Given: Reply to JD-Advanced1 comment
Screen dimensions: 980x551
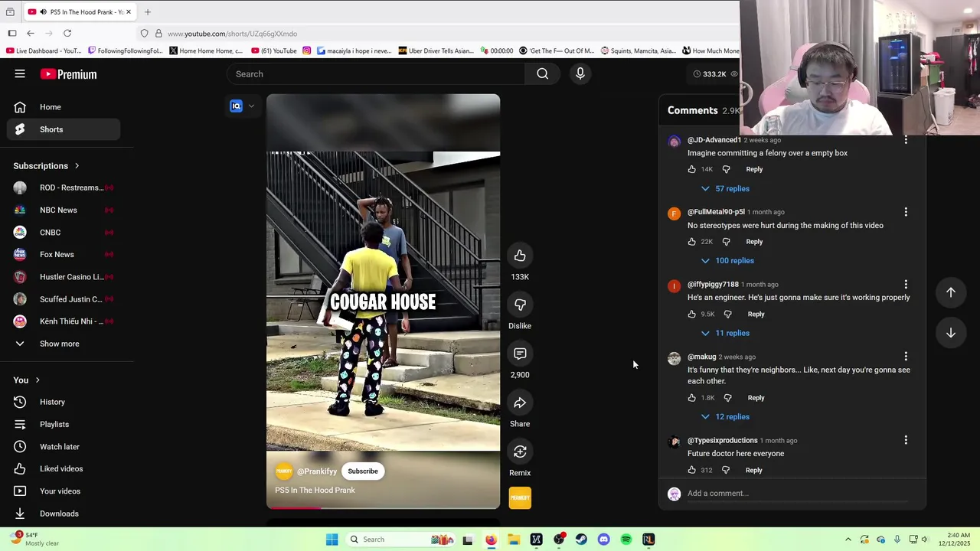Looking at the screenshot, I should (x=754, y=169).
